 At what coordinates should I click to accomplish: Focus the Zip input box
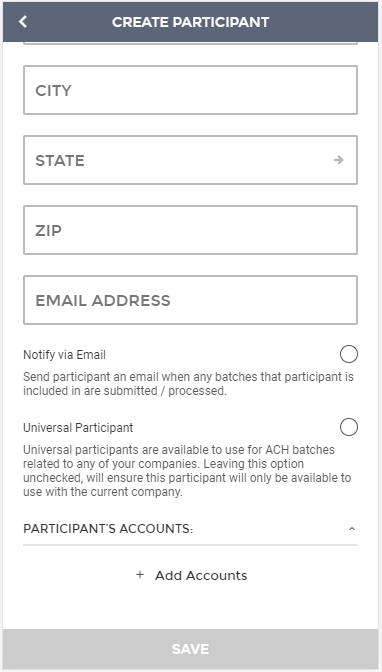tap(190, 230)
